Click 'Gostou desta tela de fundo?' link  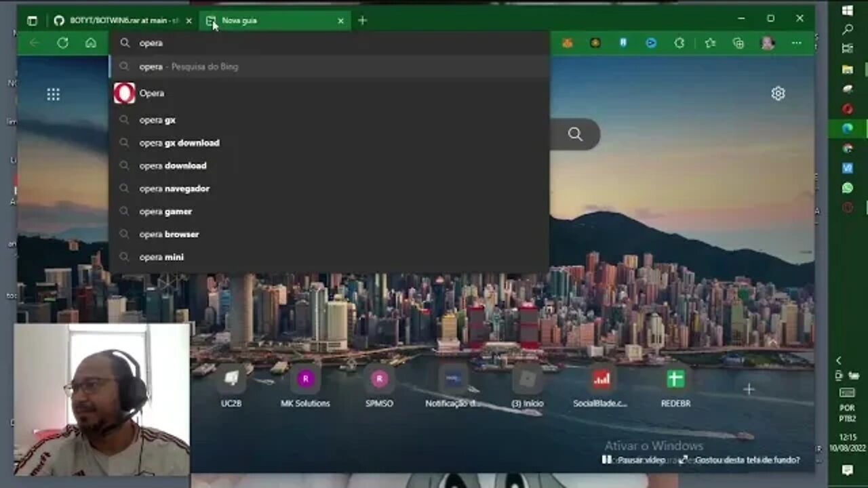pyautogui.click(x=740, y=460)
